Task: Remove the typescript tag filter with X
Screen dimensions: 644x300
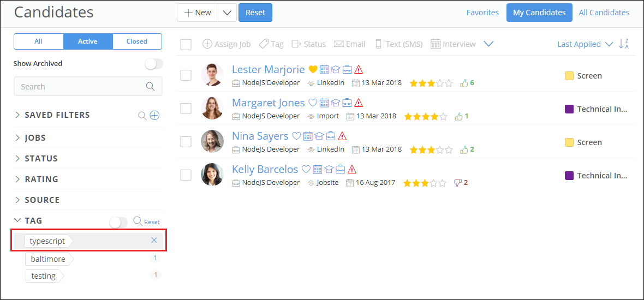Action: tap(154, 241)
